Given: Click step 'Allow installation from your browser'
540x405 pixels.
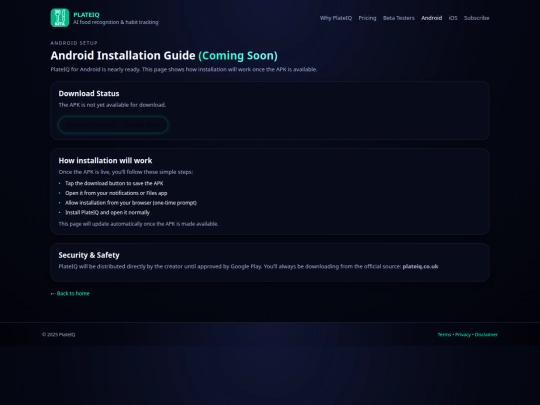Looking at the screenshot, I should click(131, 203).
